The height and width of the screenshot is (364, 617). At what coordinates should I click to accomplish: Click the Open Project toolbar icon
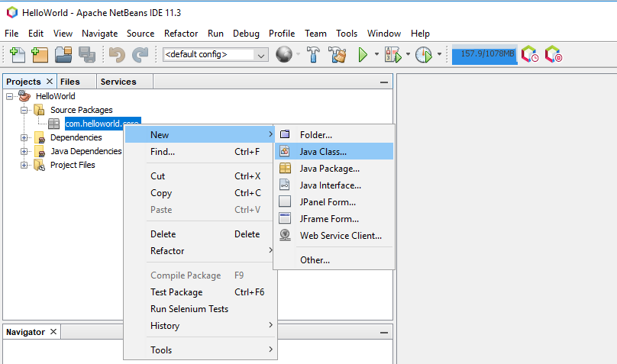click(x=63, y=55)
